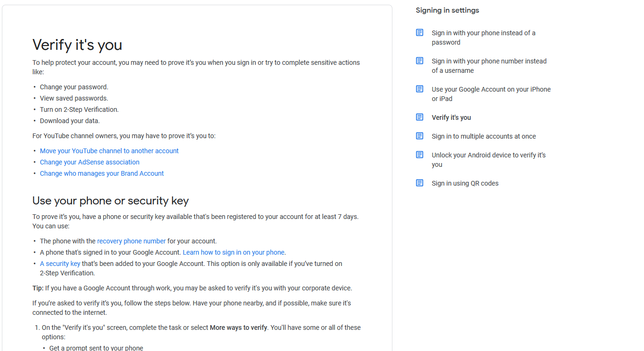Open 'Sign in to multiple accounts at once' sidebar item

pos(484,136)
